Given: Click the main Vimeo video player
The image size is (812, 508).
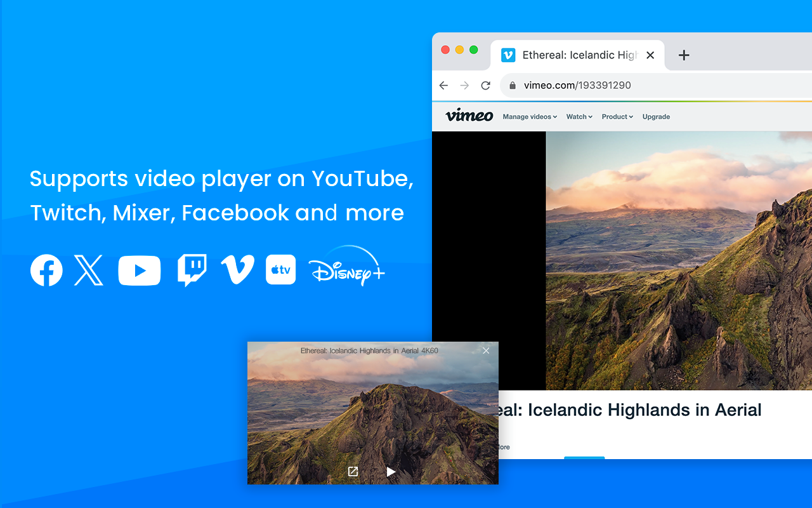Looking at the screenshot, I should (x=622, y=260).
